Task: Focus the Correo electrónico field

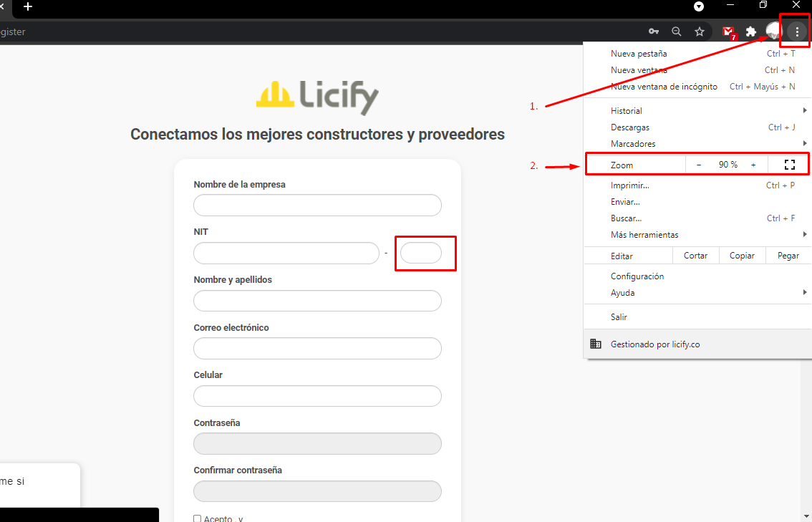Action: pos(317,349)
